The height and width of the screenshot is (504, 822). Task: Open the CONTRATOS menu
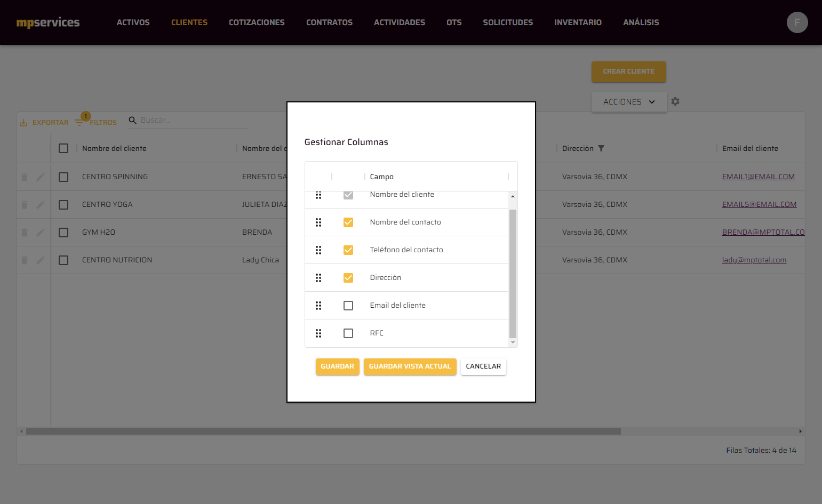pos(329,22)
